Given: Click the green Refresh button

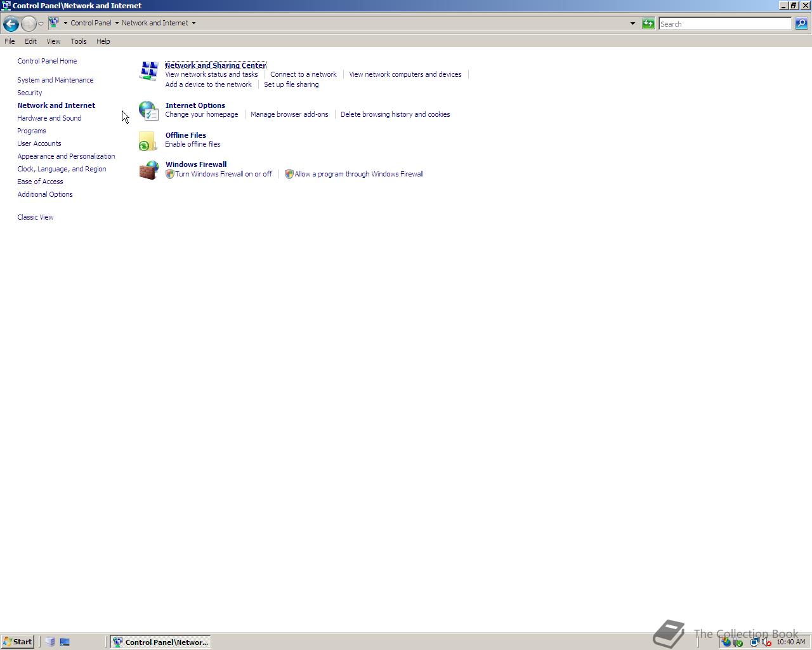Looking at the screenshot, I should [x=648, y=23].
